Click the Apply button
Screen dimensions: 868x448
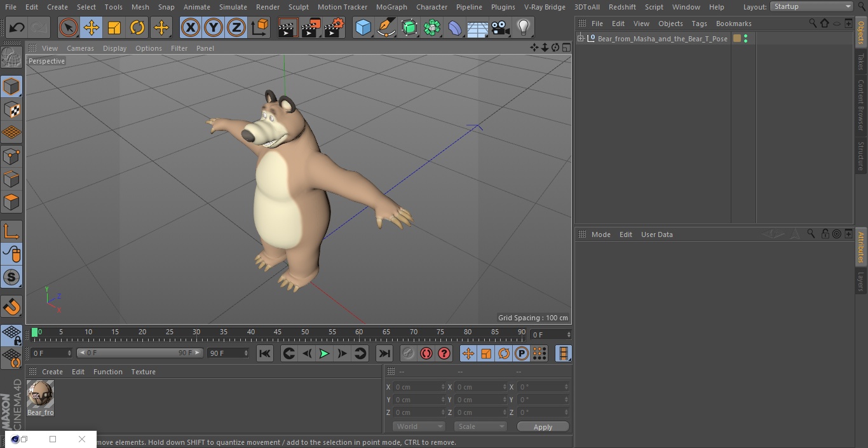(x=543, y=427)
